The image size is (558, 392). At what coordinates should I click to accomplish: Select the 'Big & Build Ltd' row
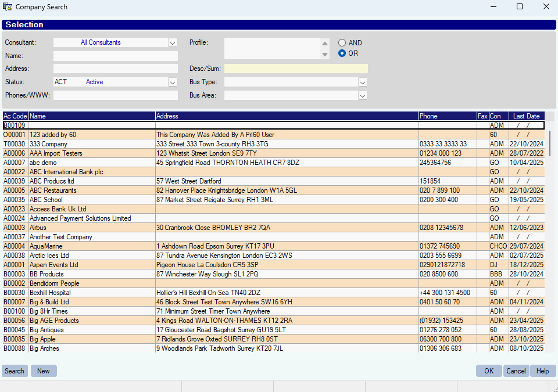click(x=274, y=302)
